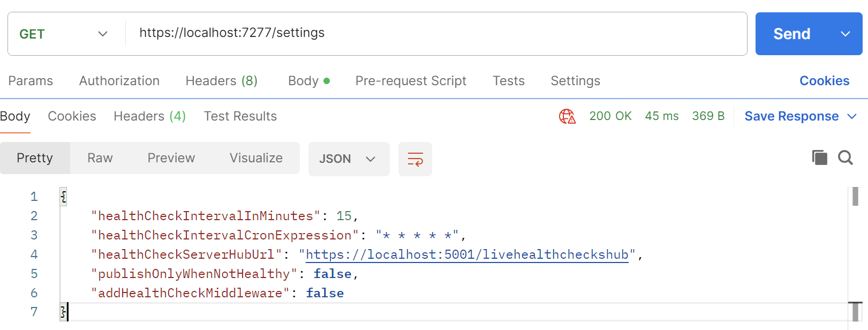Click the addHealthCheckMiddleware key

click(190, 293)
